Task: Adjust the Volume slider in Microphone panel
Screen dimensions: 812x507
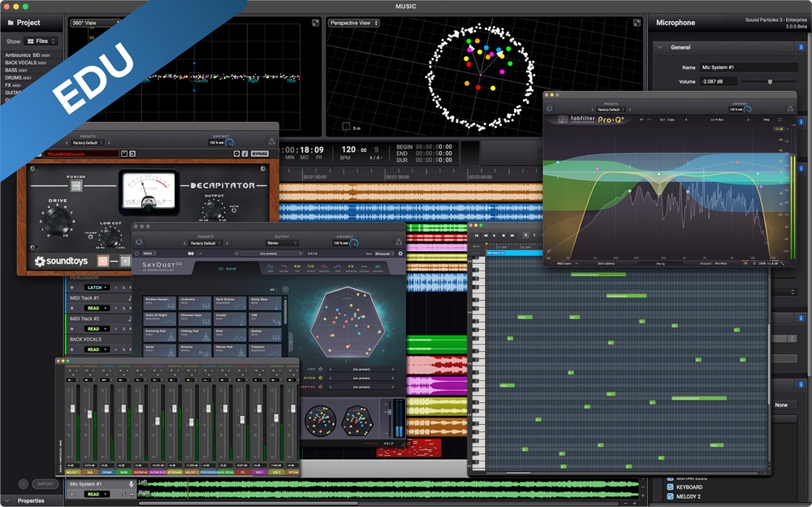Action: [770, 81]
